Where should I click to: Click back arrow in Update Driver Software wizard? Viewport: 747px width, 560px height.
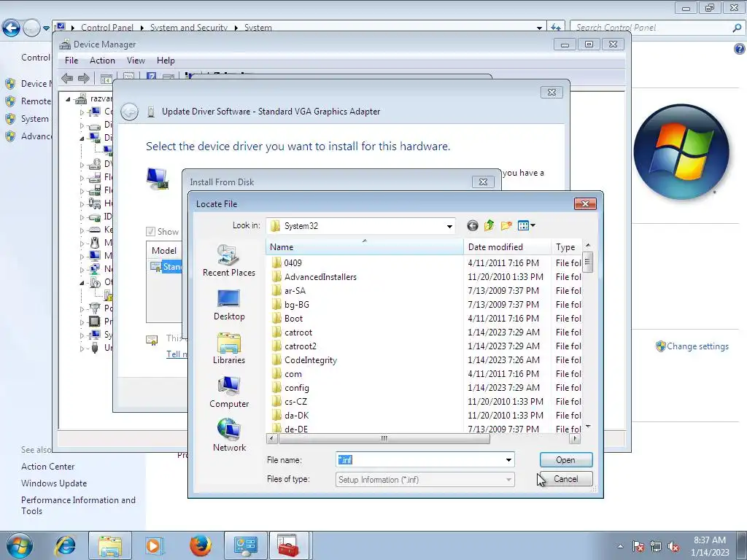pos(130,112)
